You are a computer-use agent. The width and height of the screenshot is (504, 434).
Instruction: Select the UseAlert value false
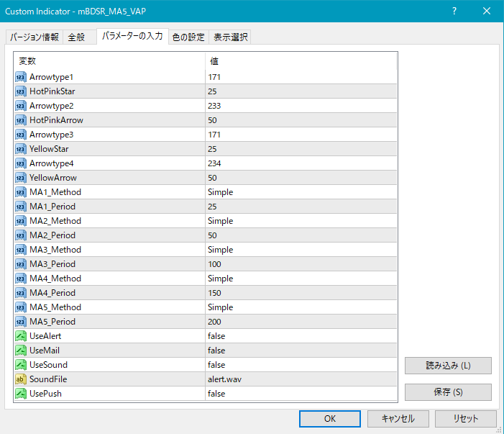216,336
